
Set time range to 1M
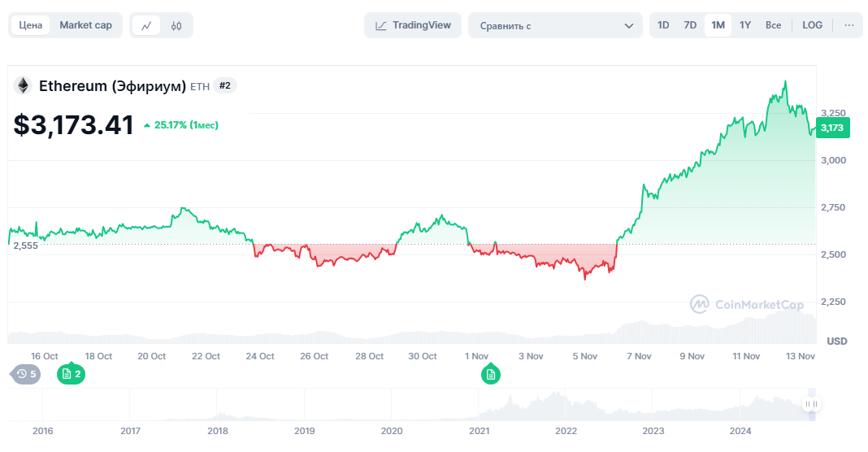click(x=718, y=25)
